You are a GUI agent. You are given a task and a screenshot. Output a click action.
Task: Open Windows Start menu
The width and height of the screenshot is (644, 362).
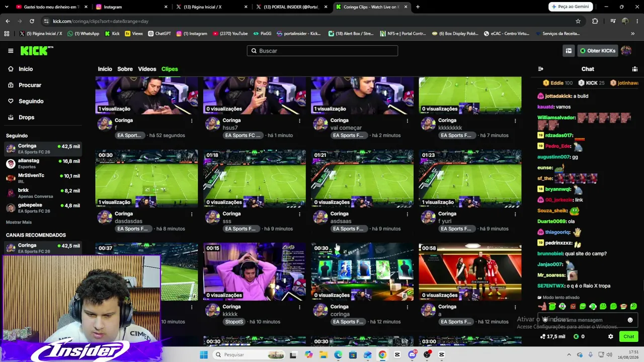click(x=204, y=354)
